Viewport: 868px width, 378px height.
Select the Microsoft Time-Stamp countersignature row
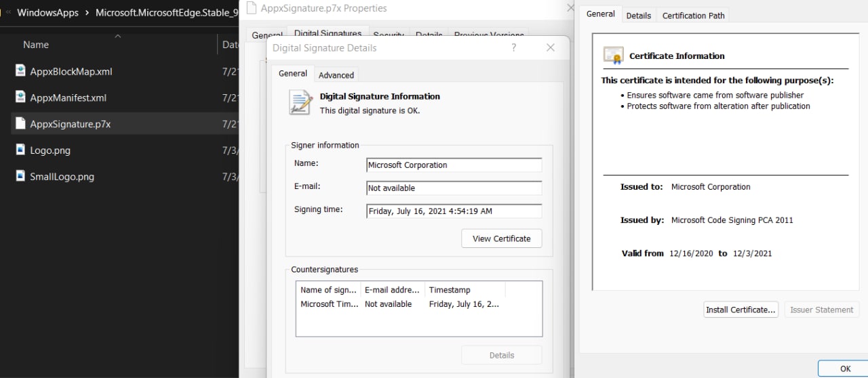point(419,304)
